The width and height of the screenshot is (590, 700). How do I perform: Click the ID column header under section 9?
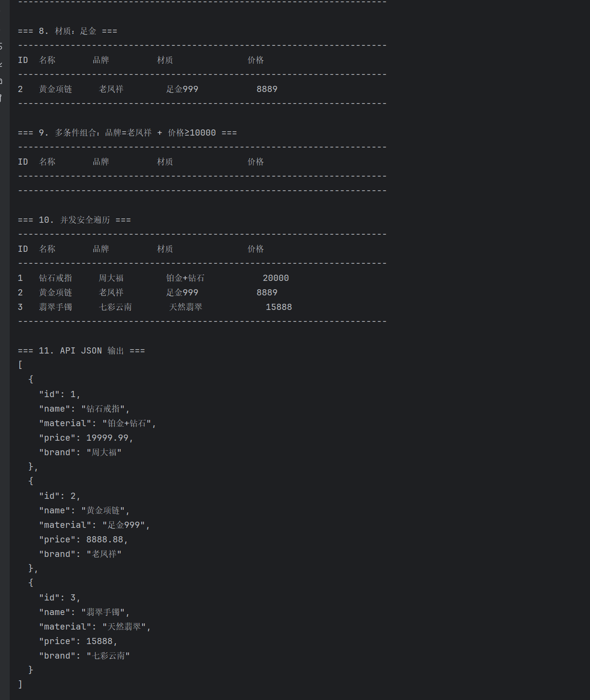[23, 162]
